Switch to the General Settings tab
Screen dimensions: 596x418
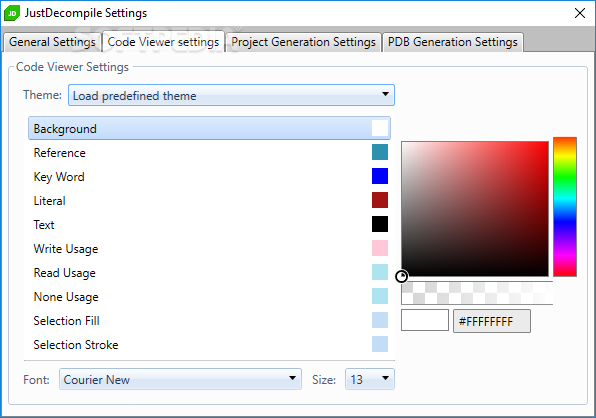tap(52, 42)
